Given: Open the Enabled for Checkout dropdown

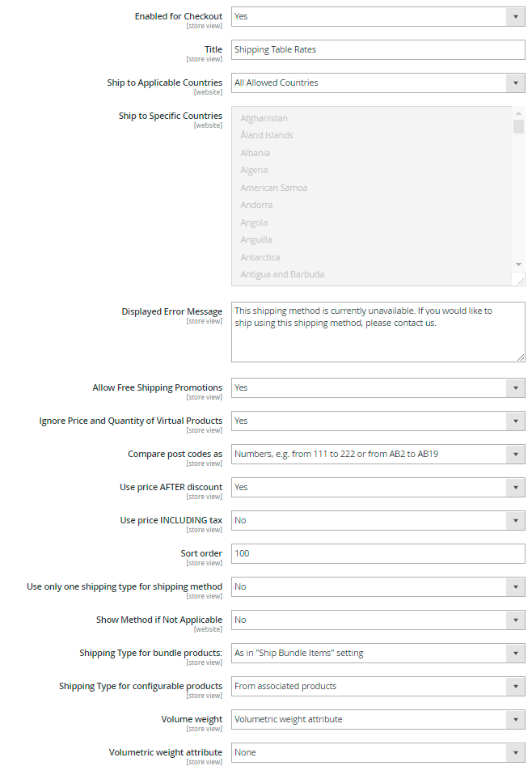Looking at the screenshot, I should click(378, 16).
